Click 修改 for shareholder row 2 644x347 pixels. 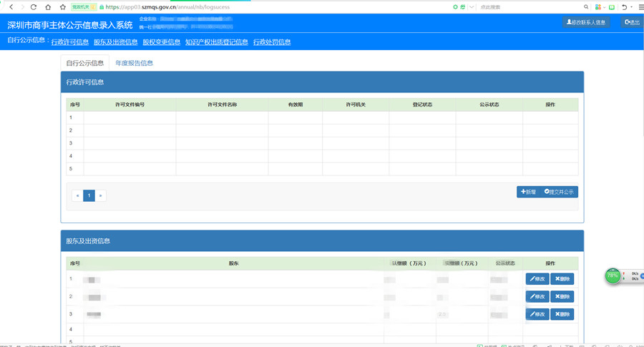pos(537,296)
